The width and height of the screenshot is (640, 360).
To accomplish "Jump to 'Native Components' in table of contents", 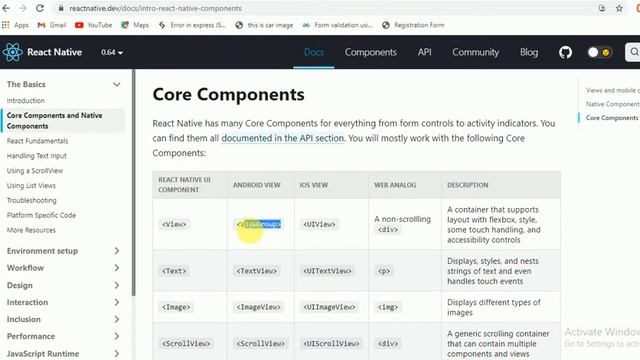I will pos(612,104).
